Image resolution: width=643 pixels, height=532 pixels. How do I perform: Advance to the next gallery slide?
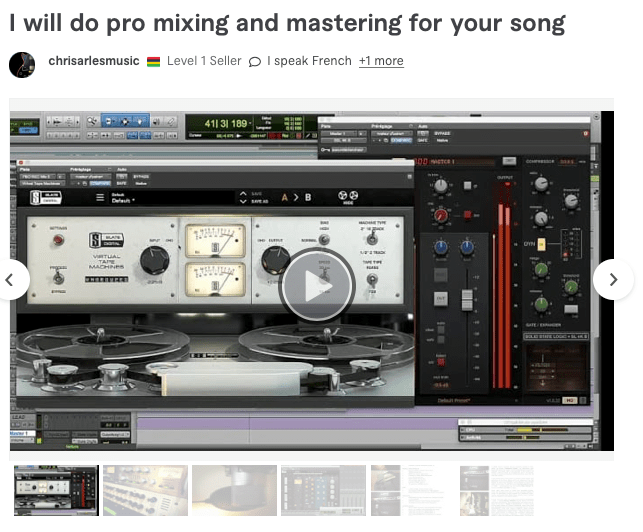pos(612,280)
